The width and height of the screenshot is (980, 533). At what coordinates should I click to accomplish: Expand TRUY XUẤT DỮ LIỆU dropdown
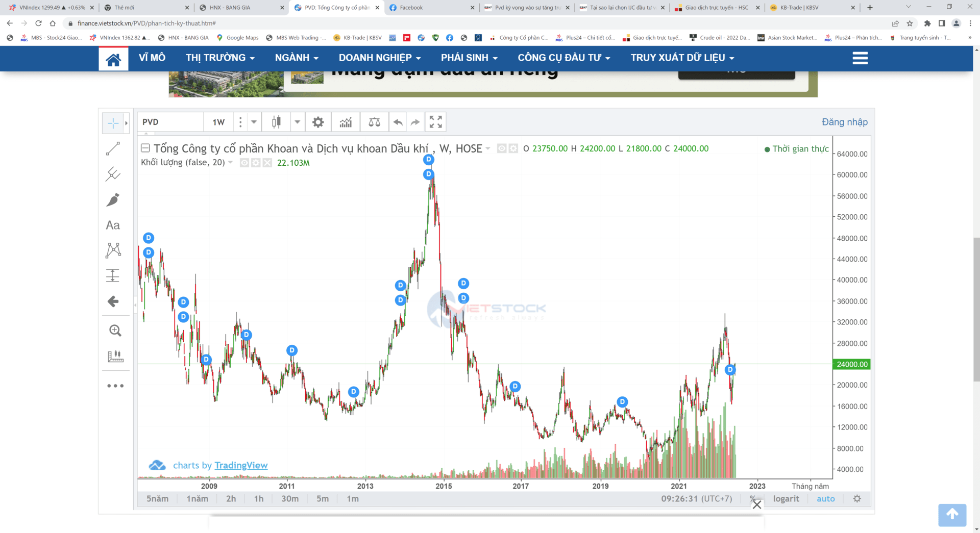pyautogui.click(x=682, y=58)
